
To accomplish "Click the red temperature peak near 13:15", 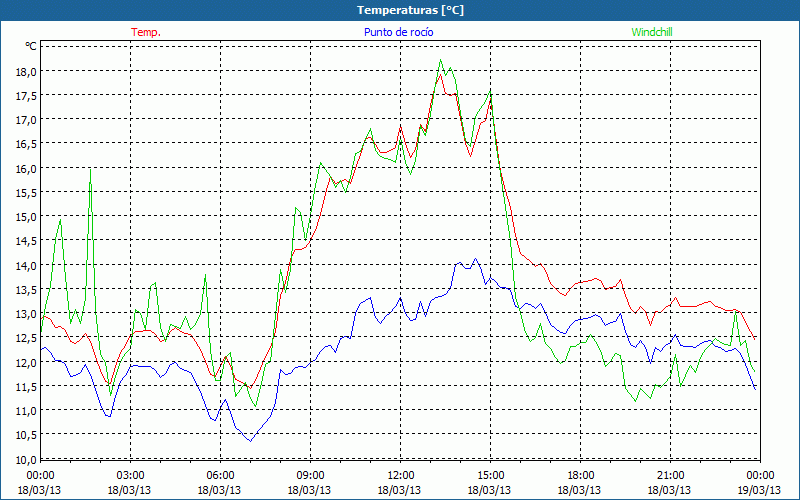I will pos(440,74).
